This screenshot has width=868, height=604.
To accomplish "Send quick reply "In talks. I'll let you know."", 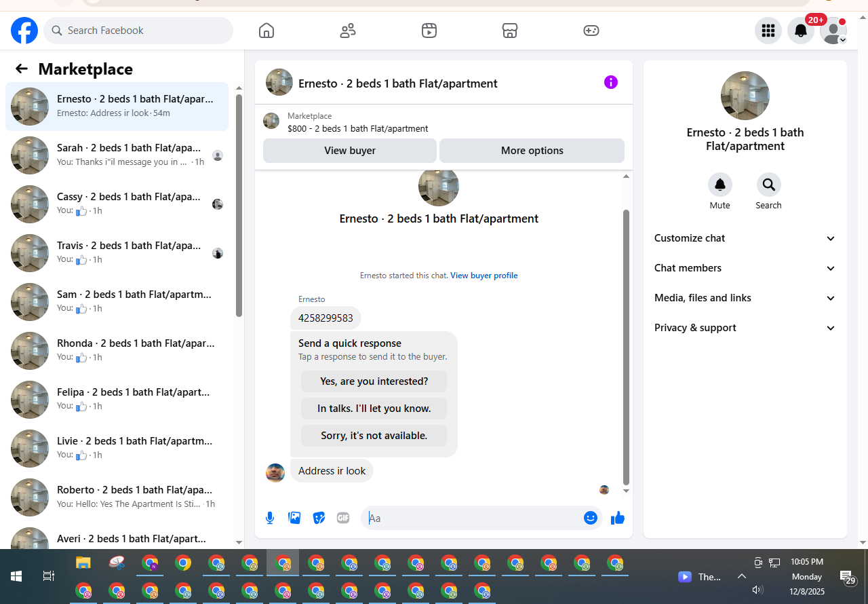I will click(374, 409).
